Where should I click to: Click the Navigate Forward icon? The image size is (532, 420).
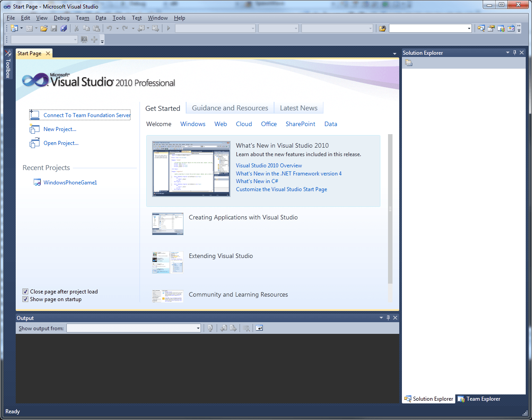coord(156,29)
